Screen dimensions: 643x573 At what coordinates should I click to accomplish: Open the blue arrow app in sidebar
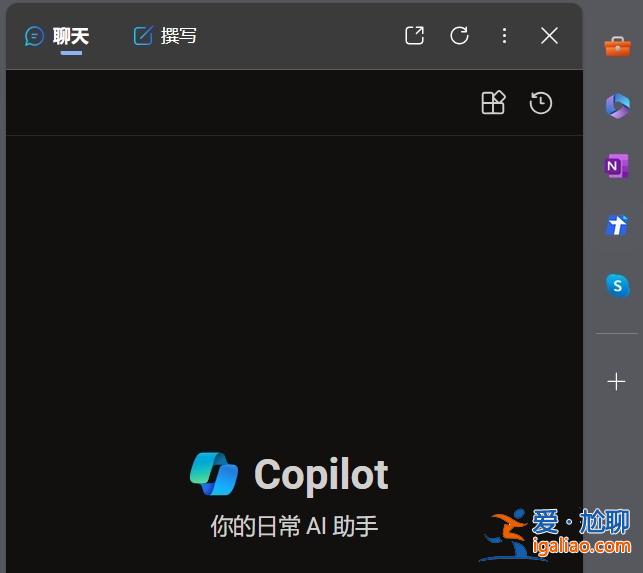point(617,226)
